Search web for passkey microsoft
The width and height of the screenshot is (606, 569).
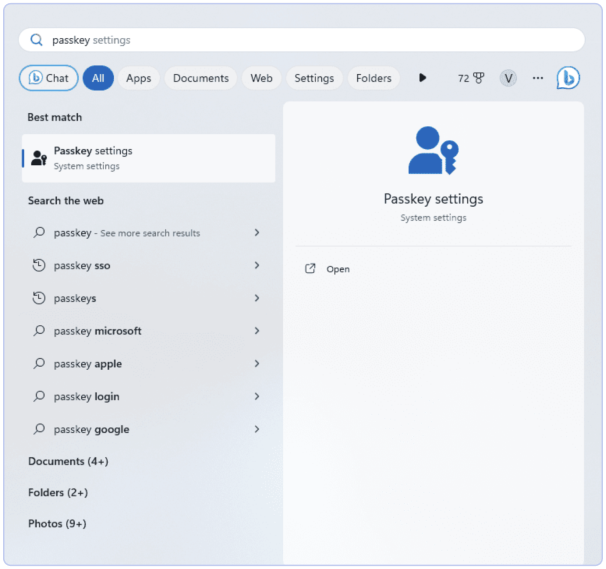(x=146, y=330)
